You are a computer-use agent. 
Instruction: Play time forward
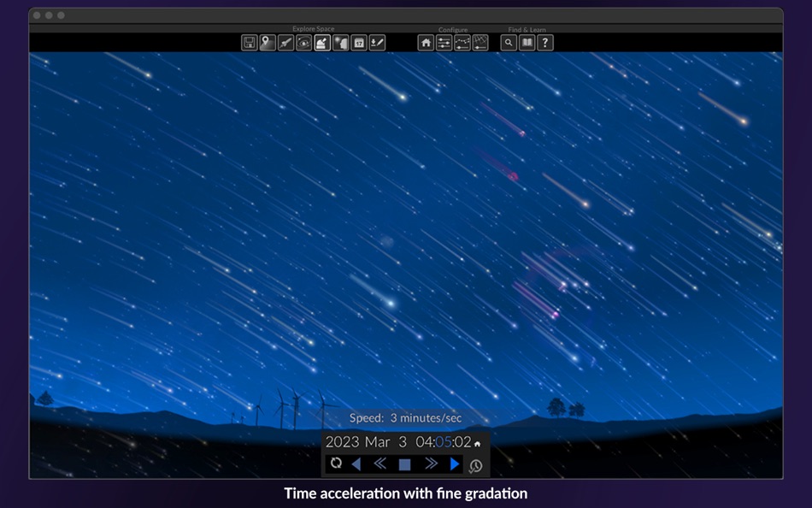coord(455,463)
